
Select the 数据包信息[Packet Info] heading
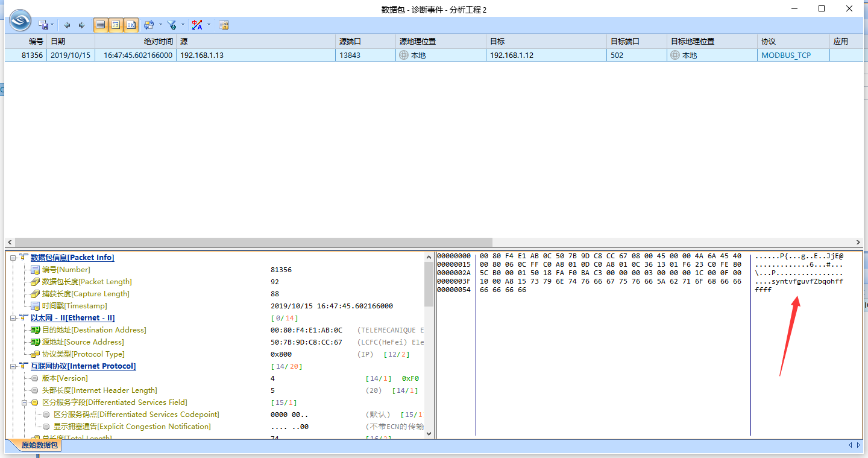72,258
